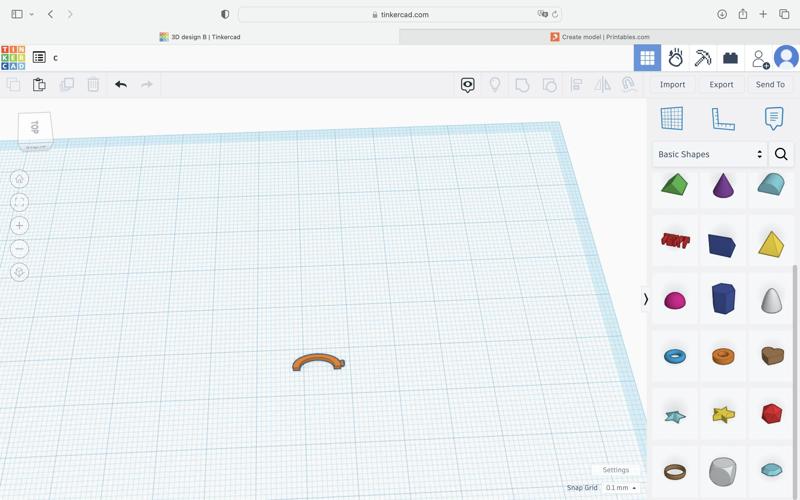Screen dimensions: 800x500
Task: Pick the red Icosahedron shape
Action: click(771, 413)
